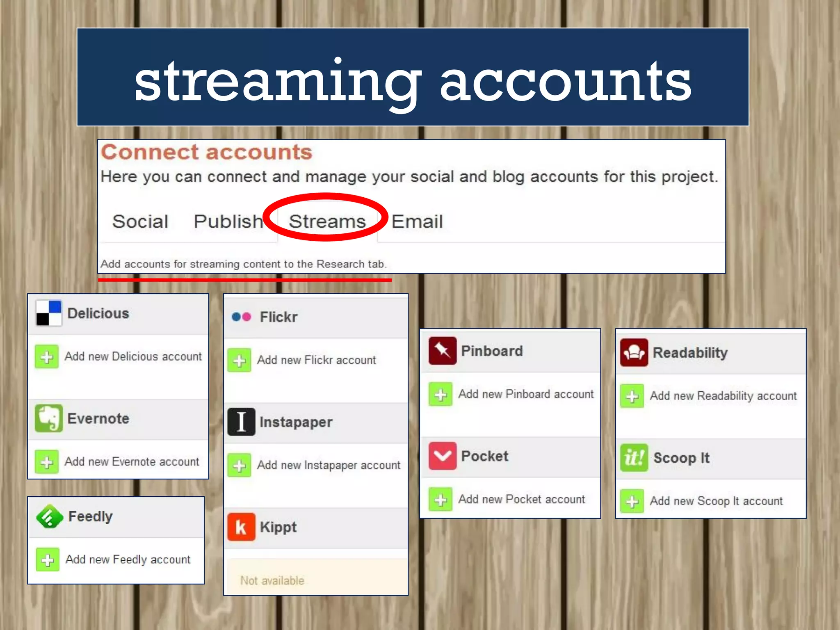
Task: Click Add new Scoop It account link
Action: tap(716, 501)
